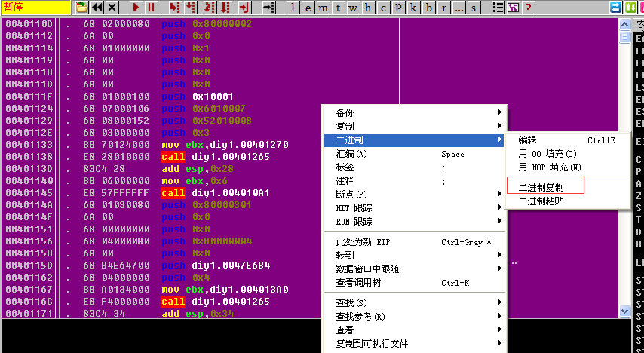Open help with the red question mark icon
Screen dimensions: 644x353
pyautogui.click(x=528, y=7)
